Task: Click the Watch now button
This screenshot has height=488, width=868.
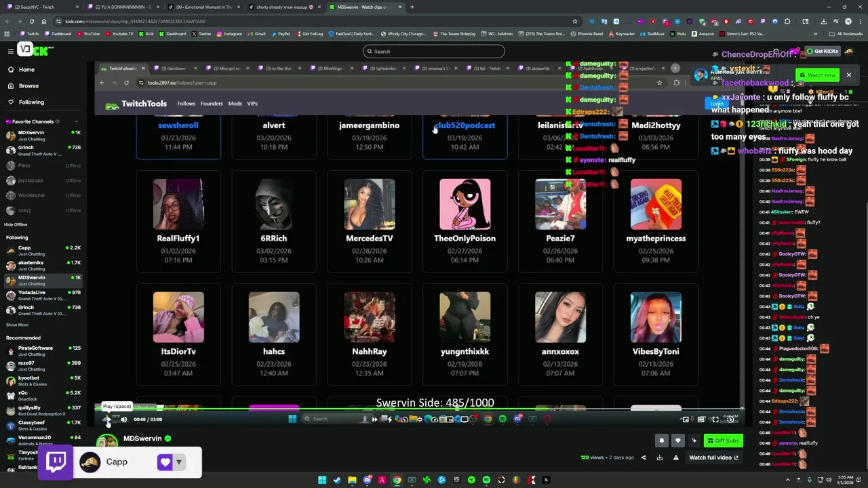Action: coord(818,75)
